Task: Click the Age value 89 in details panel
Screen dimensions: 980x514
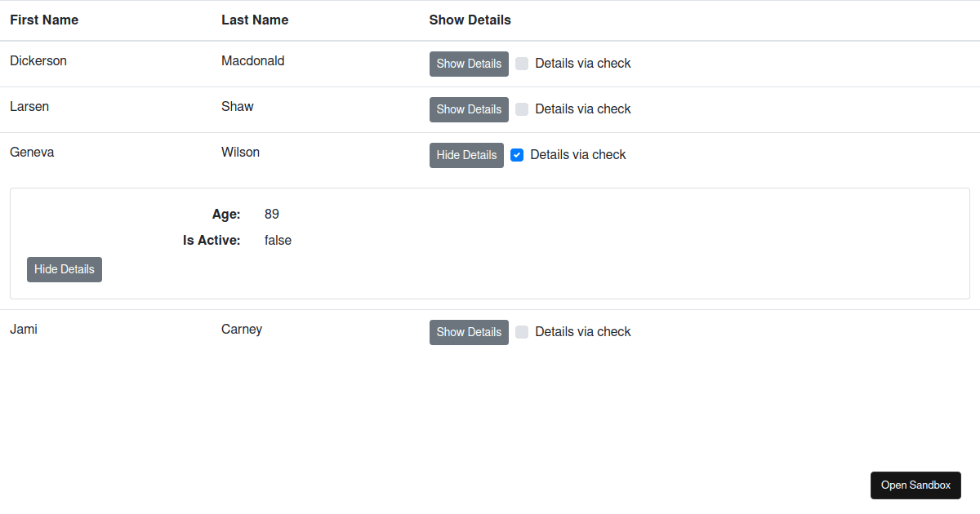Action: [272, 214]
